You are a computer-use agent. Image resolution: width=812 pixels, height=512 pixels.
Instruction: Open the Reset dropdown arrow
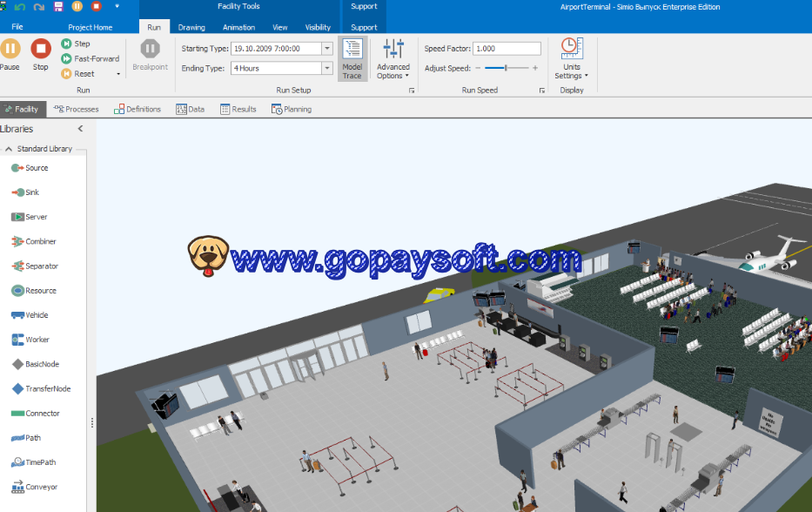click(118, 74)
